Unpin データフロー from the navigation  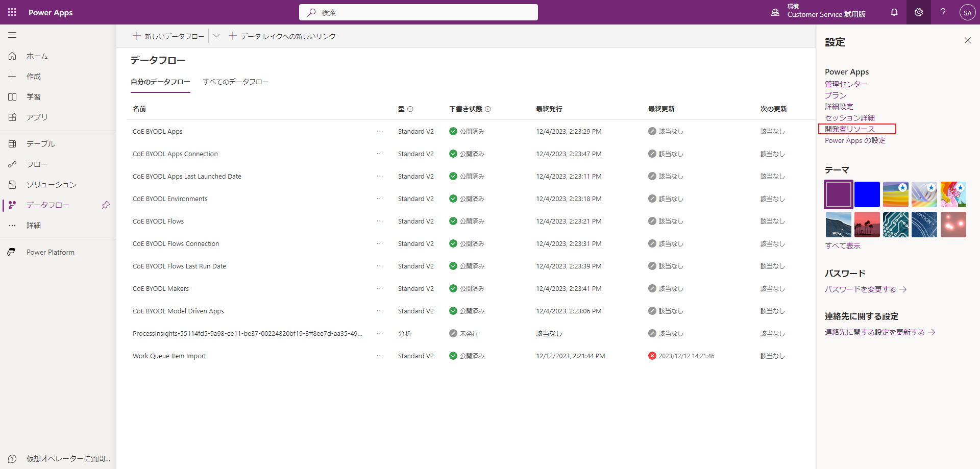point(106,205)
